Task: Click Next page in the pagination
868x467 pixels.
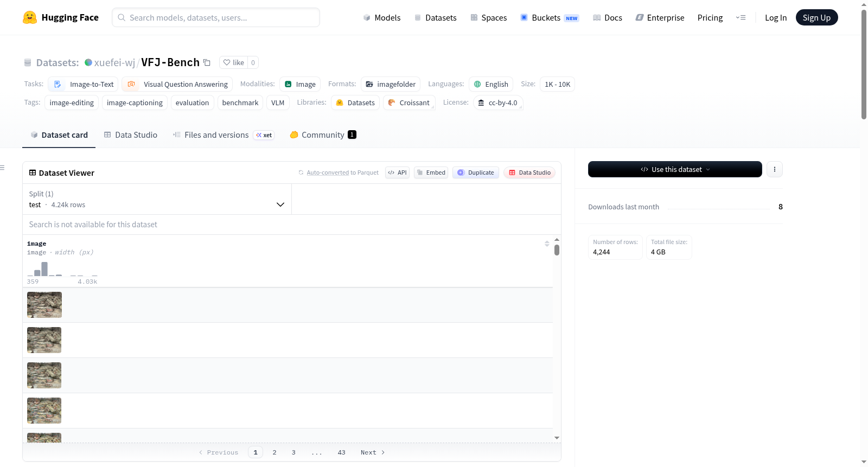Action: (x=373, y=452)
